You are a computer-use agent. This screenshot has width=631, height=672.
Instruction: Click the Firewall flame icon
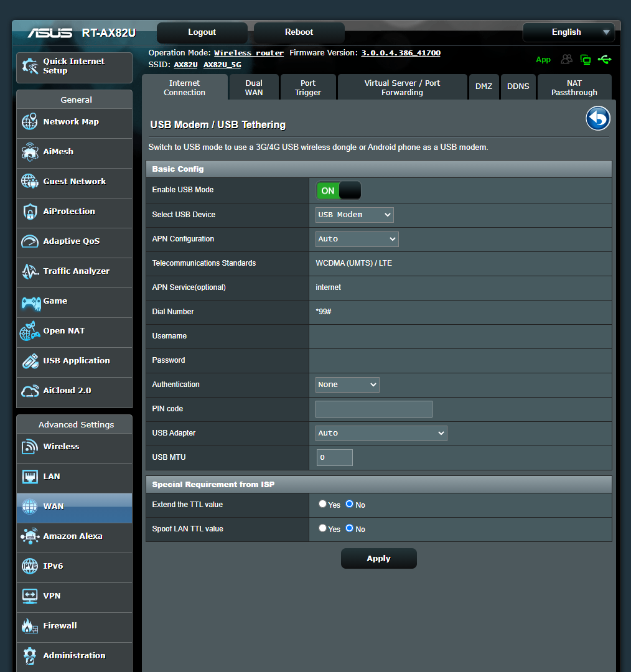click(x=30, y=626)
